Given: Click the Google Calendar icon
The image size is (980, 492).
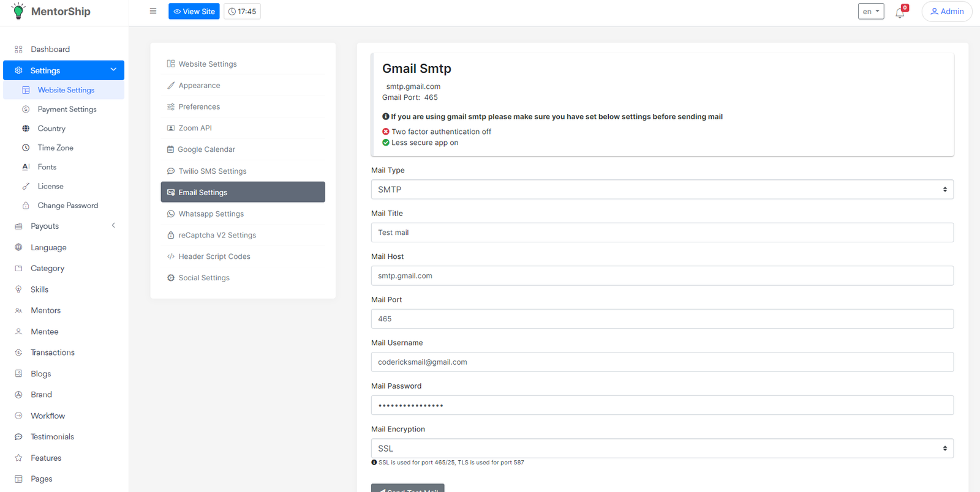Looking at the screenshot, I should [x=170, y=149].
